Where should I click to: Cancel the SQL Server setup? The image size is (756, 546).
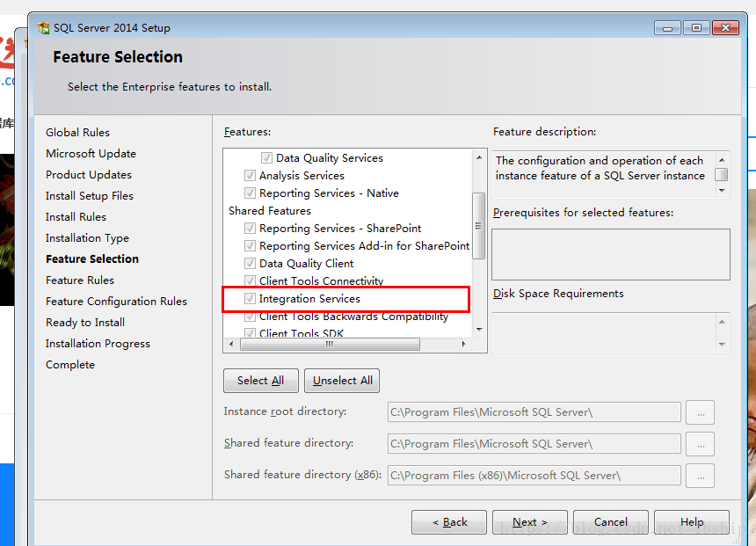pyautogui.click(x=611, y=522)
